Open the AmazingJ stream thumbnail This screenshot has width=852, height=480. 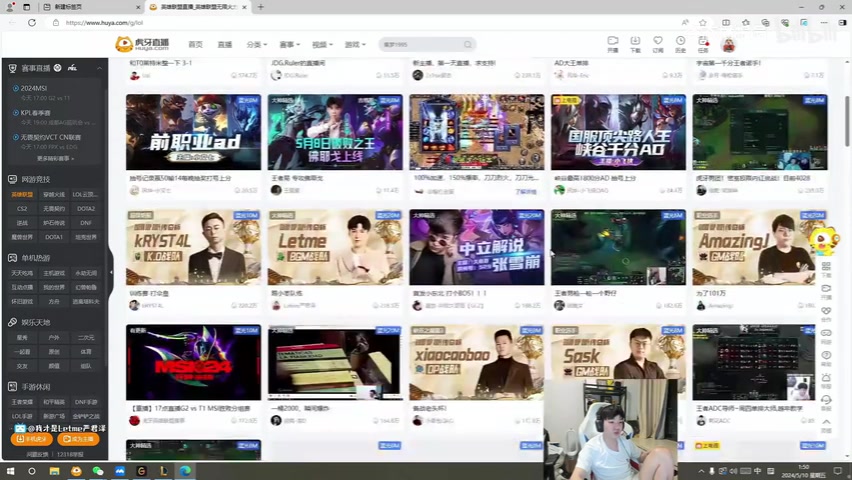coord(760,247)
